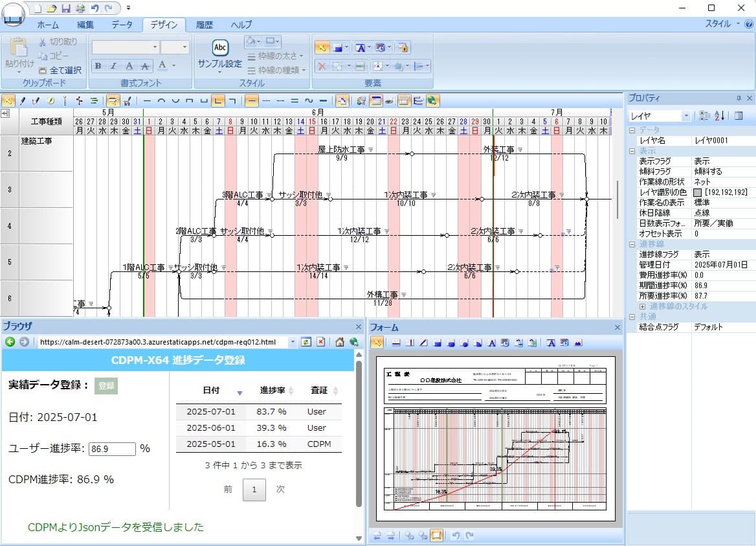Click the browser panel home icon

339,342
